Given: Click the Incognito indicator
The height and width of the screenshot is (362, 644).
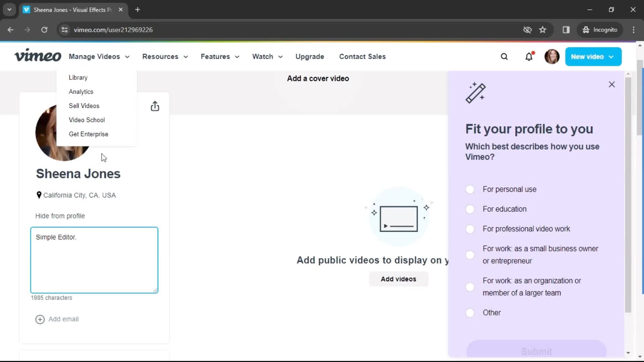Looking at the screenshot, I should click(600, 30).
